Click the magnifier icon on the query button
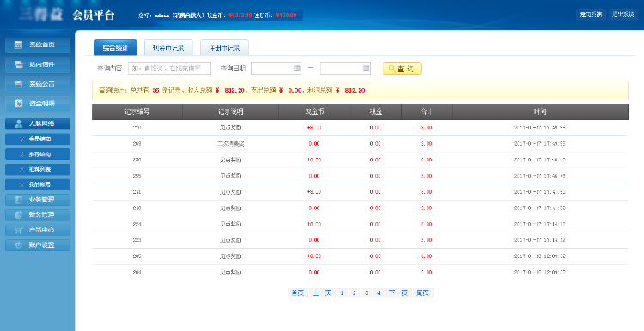 (392, 69)
